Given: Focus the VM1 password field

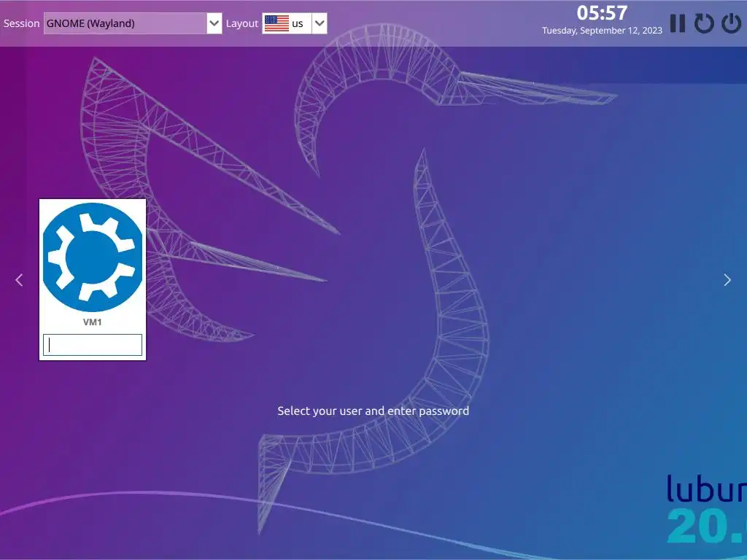Looking at the screenshot, I should [x=93, y=345].
